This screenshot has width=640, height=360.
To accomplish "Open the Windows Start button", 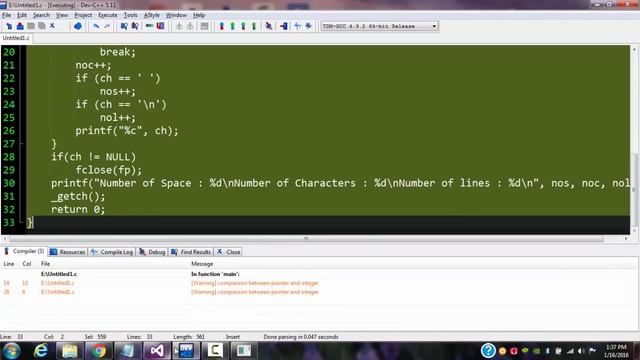I will pyautogui.click(x=11, y=351).
